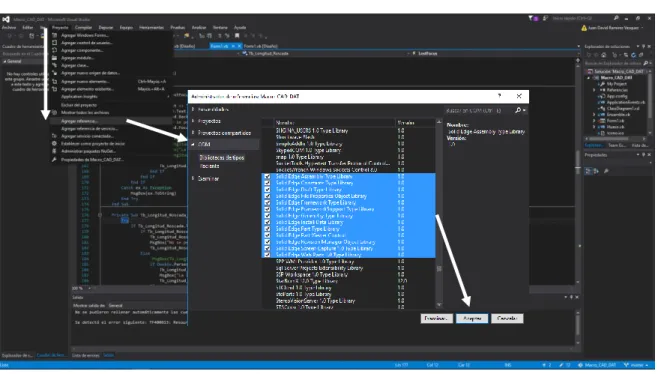Image resolution: width=658 pixels, height=374 pixels.
Task: Uncheck Solid Edge Web Parts Type Library
Action: [267, 255]
